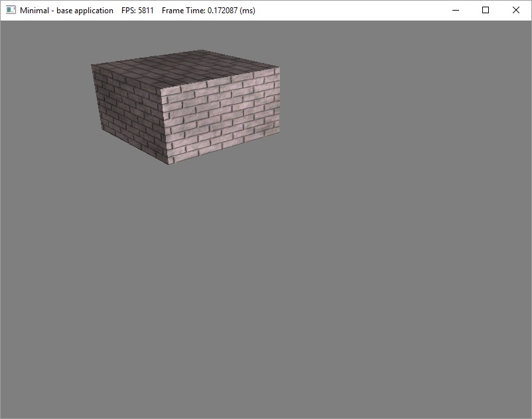Maximize the application window
532x419 pixels.
(x=486, y=11)
